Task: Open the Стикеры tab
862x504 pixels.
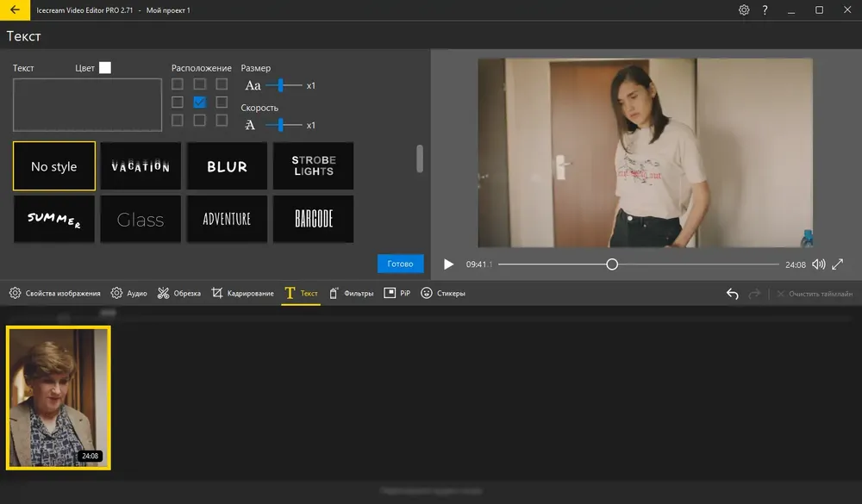Action: coord(443,294)
